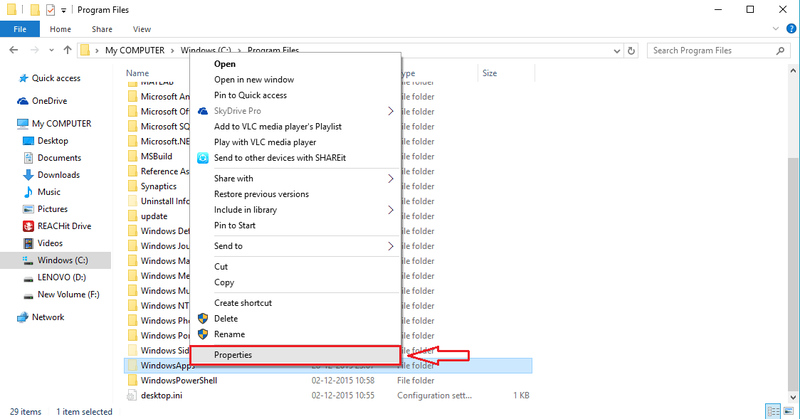Image resolution: width=800 pixels, height=419 pixels.
Task: Open the address bar history dropdown
Action: 616,51
